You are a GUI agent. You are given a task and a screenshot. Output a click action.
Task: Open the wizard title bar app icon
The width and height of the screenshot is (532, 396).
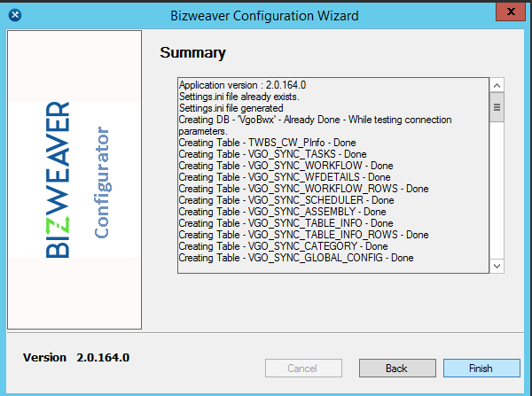15,15
